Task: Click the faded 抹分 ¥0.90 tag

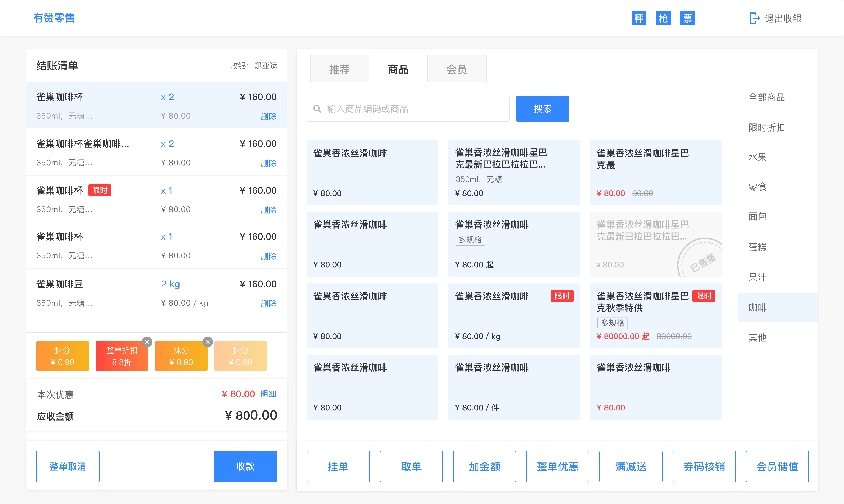Action: click(240, 356)
